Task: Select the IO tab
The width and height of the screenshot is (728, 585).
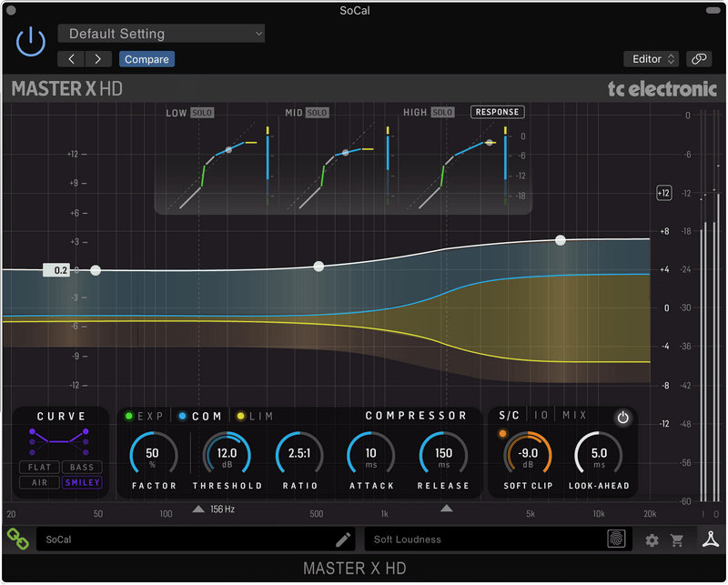Action: pos(541,415)
